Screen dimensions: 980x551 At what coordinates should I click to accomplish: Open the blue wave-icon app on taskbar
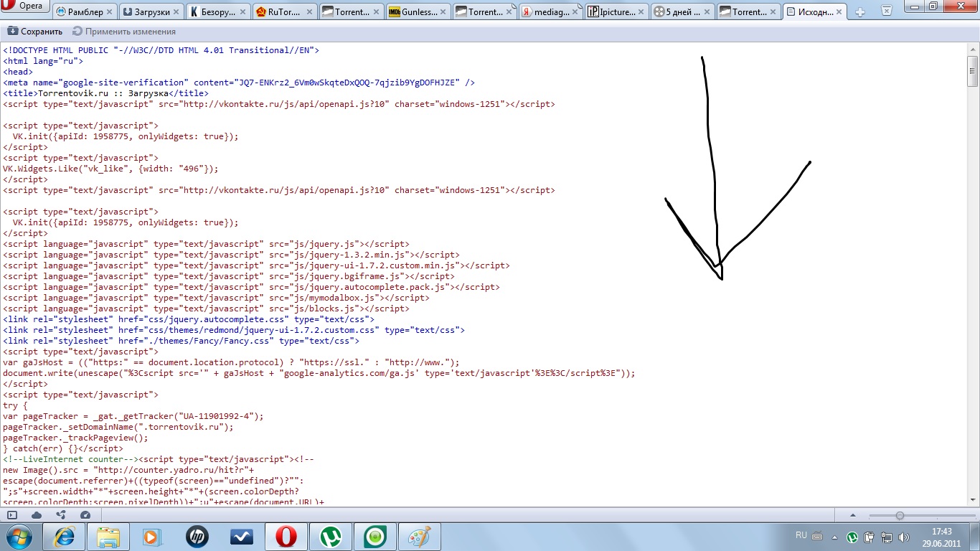pos(241,537)
